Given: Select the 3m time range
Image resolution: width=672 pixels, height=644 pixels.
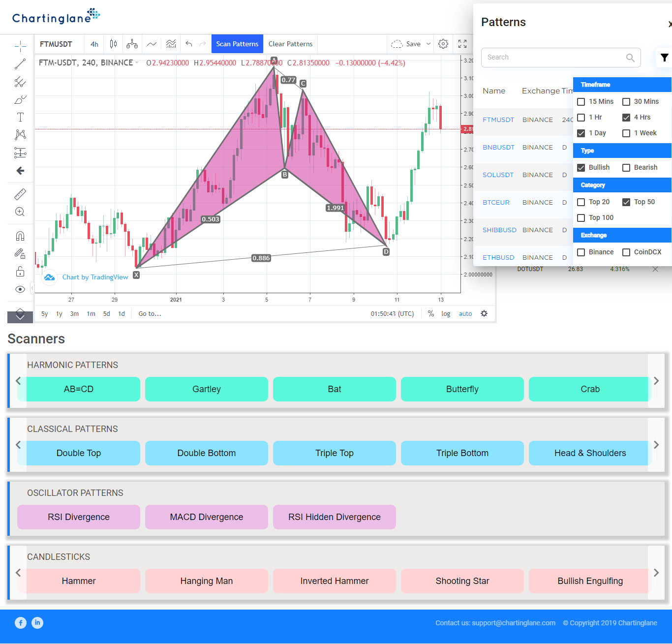Looking at the screenshot, I should tap(74, 314).
